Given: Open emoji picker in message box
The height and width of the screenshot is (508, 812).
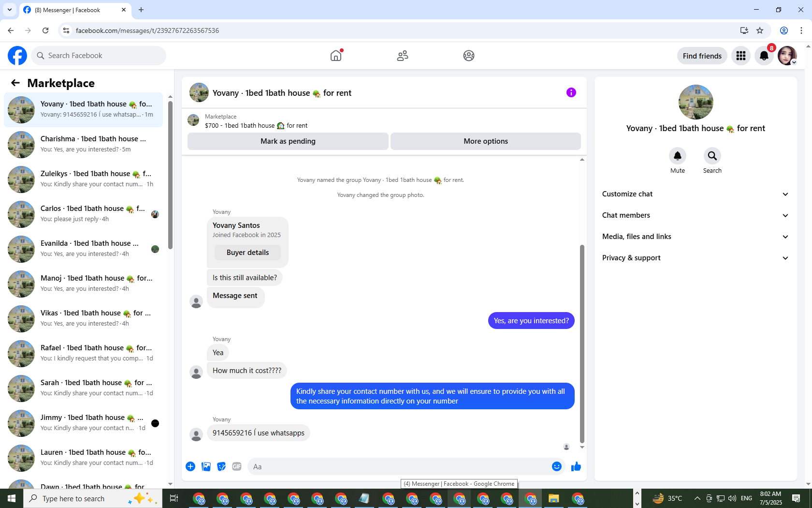Looking at the screenshot, I should [557, 466].
